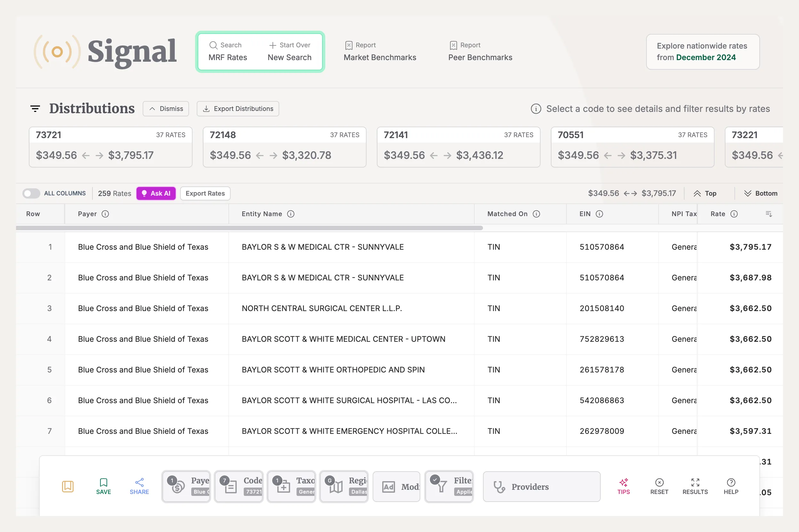This screenshot has height=532, width=799.
Task: Open the Filters applied chip
Action: [449, 487]
